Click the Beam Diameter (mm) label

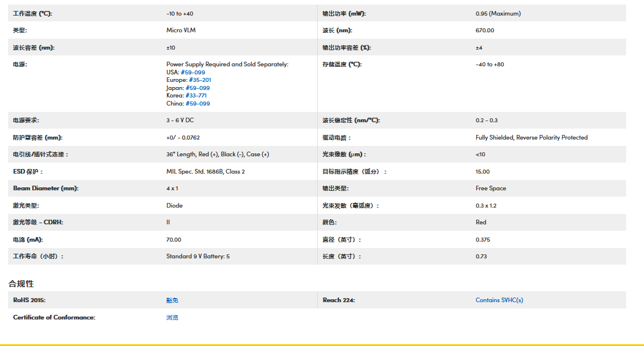tap(46, 189)
